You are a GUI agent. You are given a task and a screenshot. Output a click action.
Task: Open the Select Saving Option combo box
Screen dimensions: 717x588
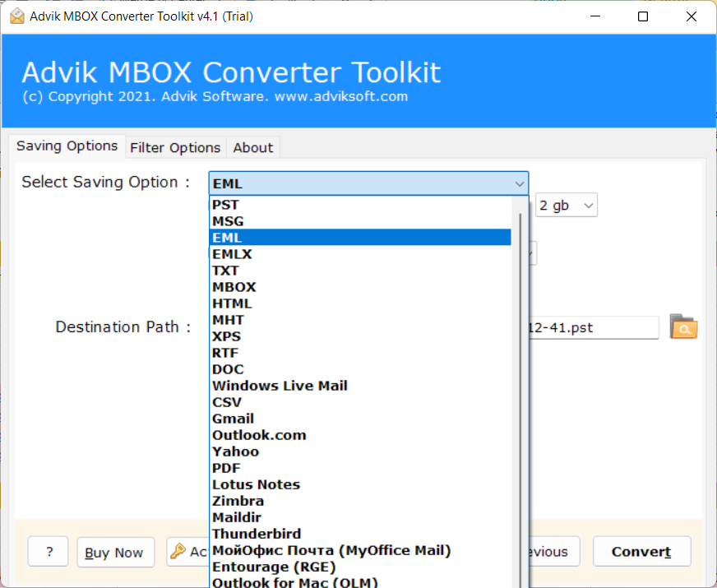pyautogui.click(x=368, y=183)
